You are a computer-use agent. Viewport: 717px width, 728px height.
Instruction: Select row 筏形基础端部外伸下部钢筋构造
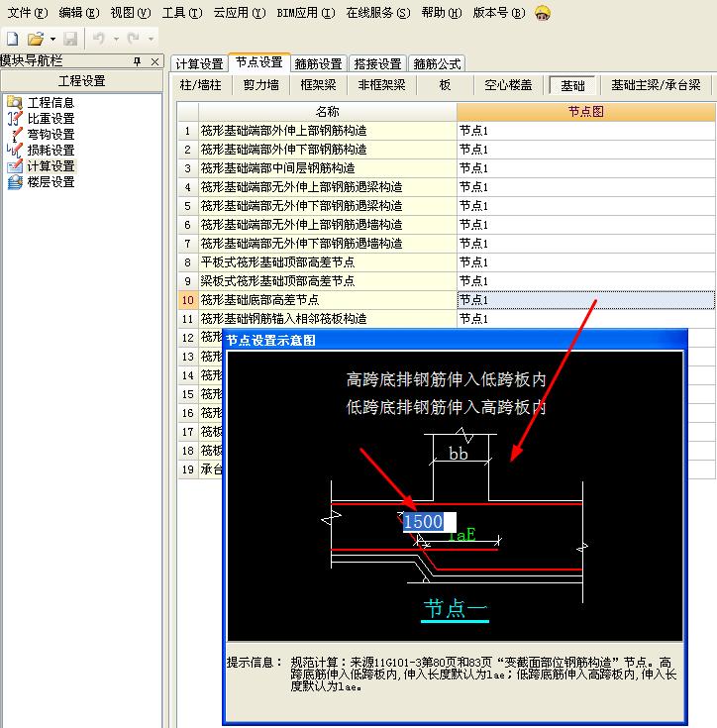[328, 150]
